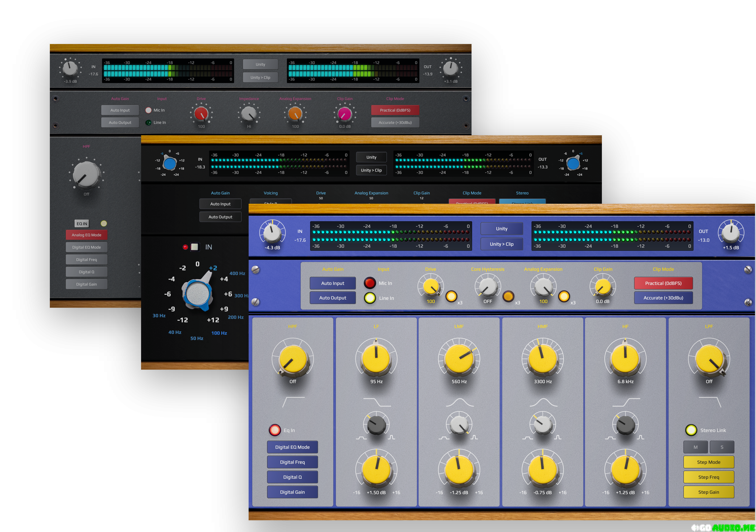Click Auto Input in black middle plugin

(220, 204)
